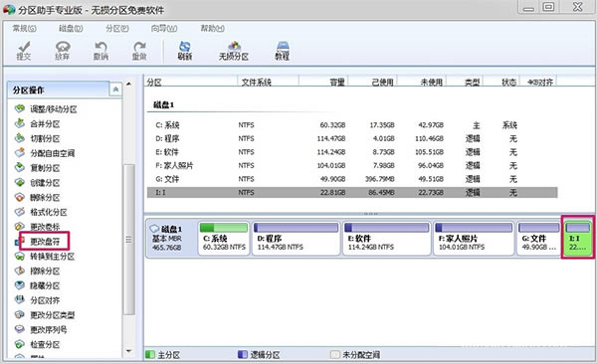Click the 磁盘1 header above the partition rows
The height and width of the screenshot is (364, 597).
click(x=164, y=104)
